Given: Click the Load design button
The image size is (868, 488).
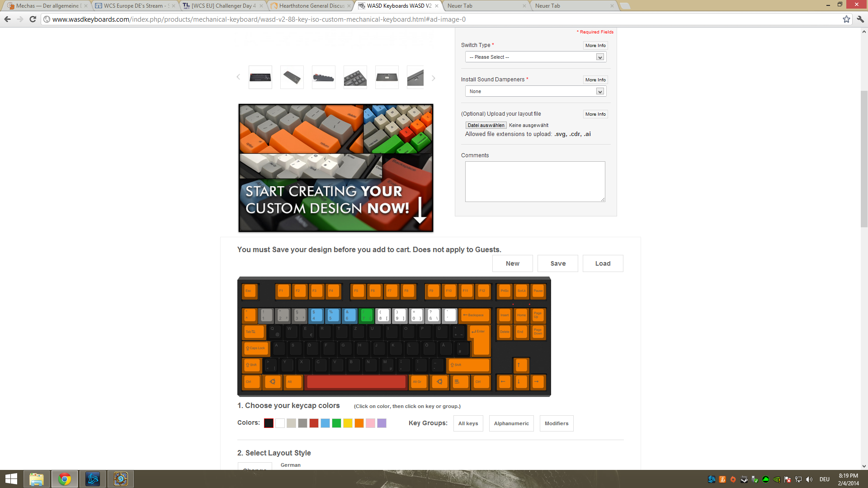Looking at the screenshot, I should pos(603,263).
